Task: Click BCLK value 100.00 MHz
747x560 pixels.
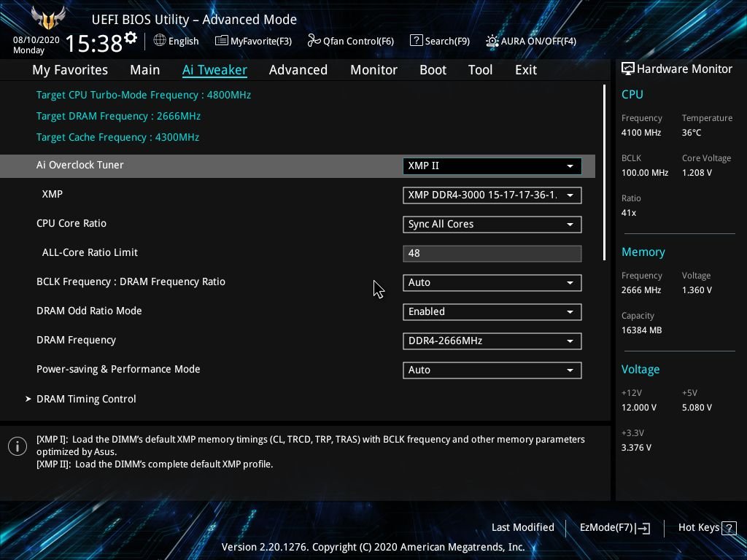Action: coord(645,173)
